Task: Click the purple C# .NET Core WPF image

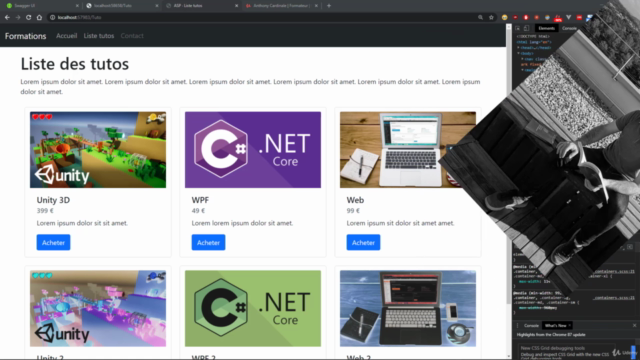Action: [253, 150]
